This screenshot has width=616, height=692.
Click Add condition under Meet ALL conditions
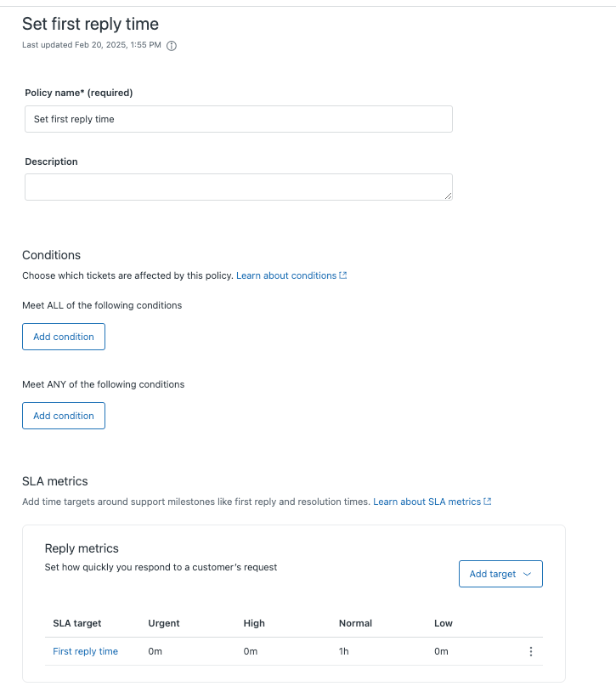[x=63, y=336]
